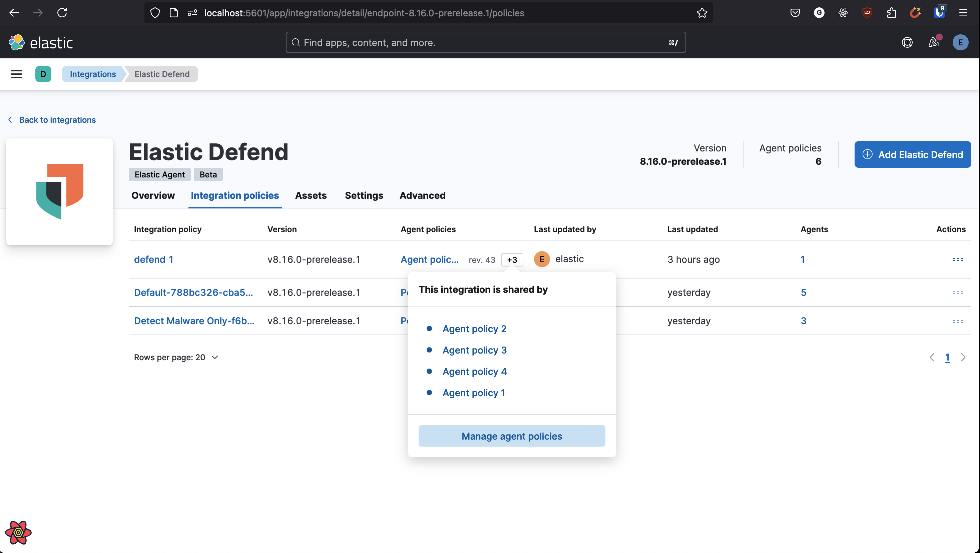Open the space selector D badge

pyautogui.click(x=43, y=74)
